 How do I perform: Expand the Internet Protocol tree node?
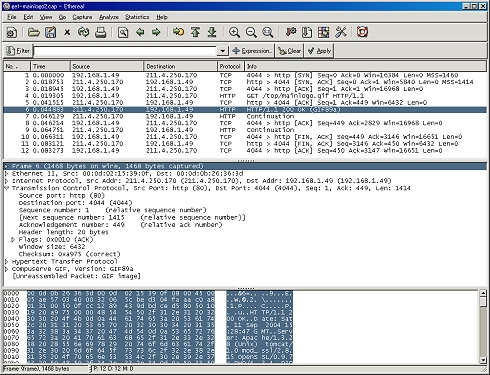[x=7, y=181]
